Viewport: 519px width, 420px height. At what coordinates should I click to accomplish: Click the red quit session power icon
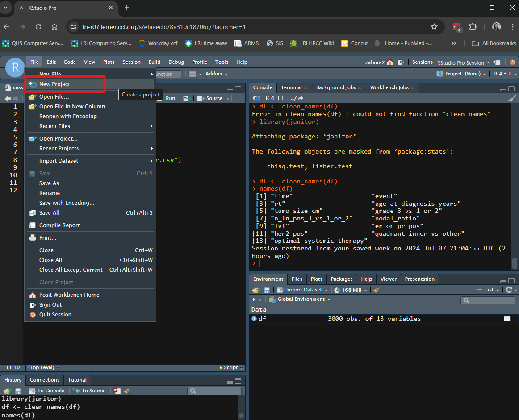coord(512,62)
